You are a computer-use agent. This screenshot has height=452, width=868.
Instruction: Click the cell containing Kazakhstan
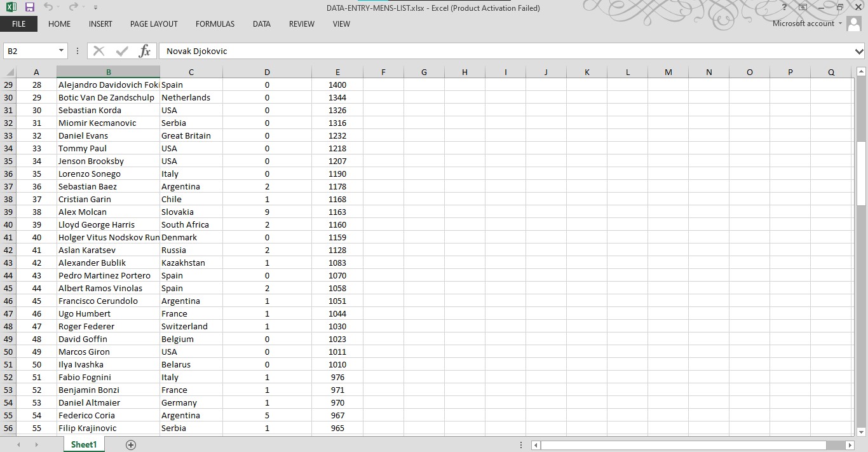pyautogui.click(x=191, y=263)
